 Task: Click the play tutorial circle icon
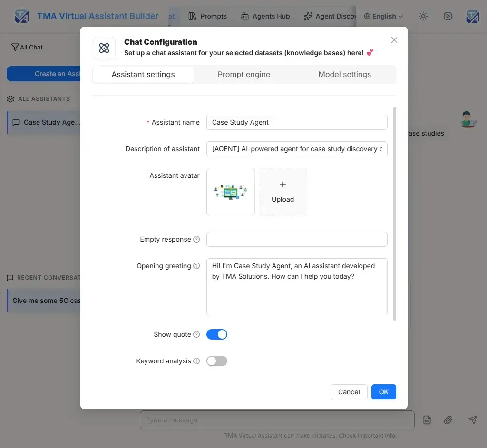click(448, 16)
